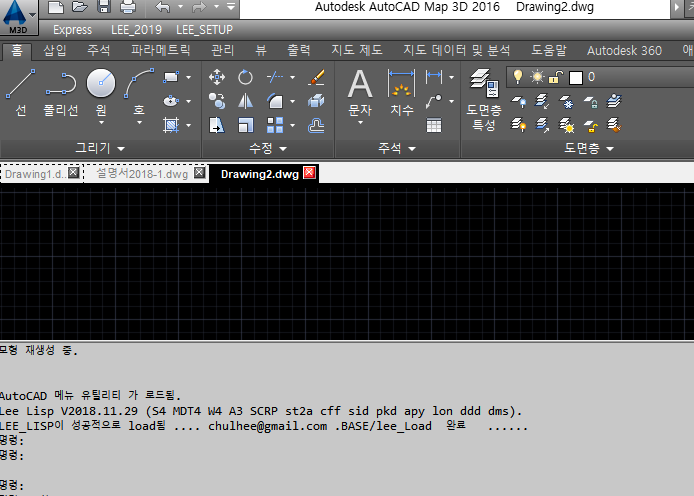
Task: Select the 치수 (Dimension) tool
Action: pos(401,92)
